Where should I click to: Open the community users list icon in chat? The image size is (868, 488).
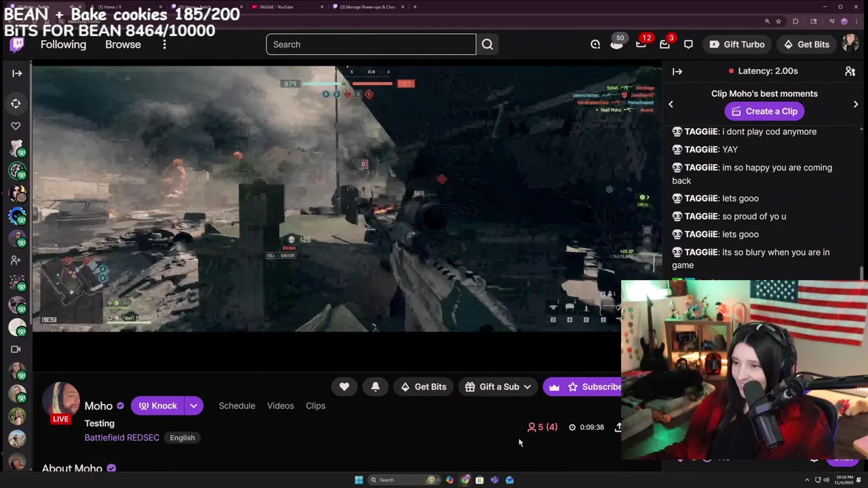click(850, 71)
